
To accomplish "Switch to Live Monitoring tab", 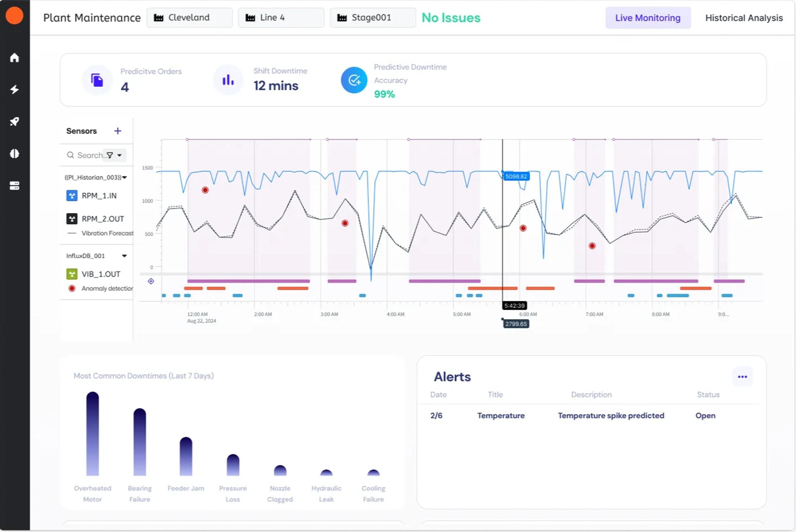I will click(x=648, y=18).
